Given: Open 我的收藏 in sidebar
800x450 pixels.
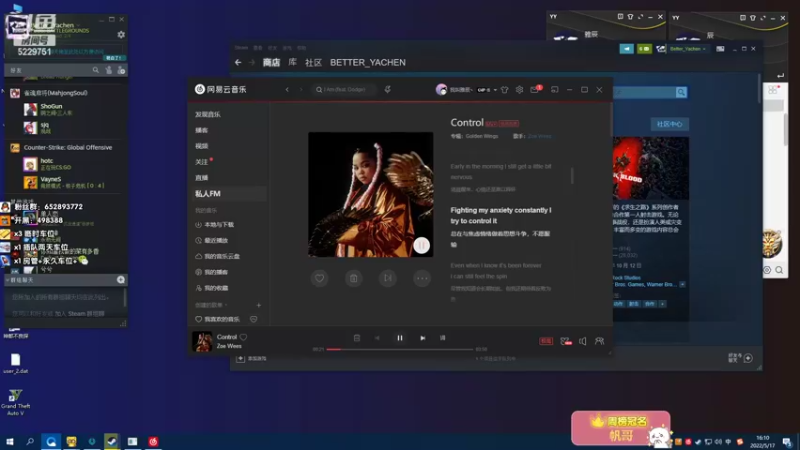Looking at the screenshot, I should 216,288.
